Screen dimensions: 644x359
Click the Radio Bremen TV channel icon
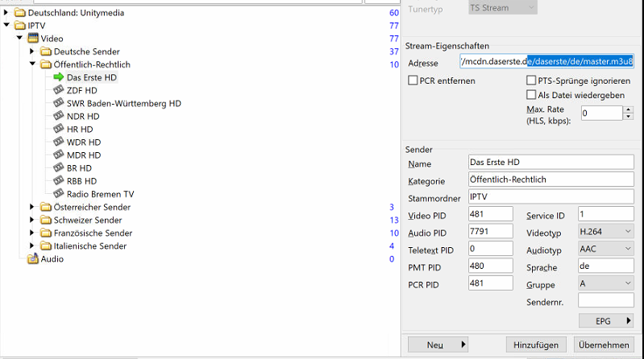coord(59,194)
